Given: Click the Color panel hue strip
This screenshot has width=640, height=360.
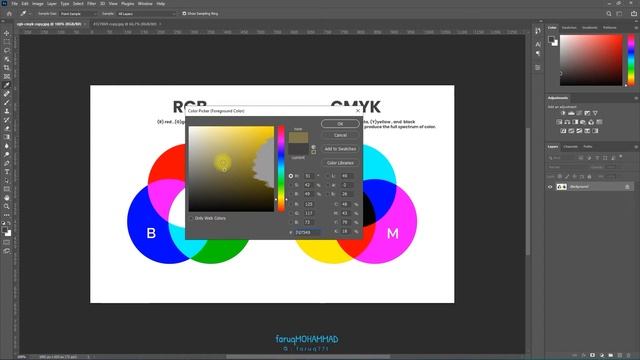Looking at the screenshot, I should tap(631, 60).
